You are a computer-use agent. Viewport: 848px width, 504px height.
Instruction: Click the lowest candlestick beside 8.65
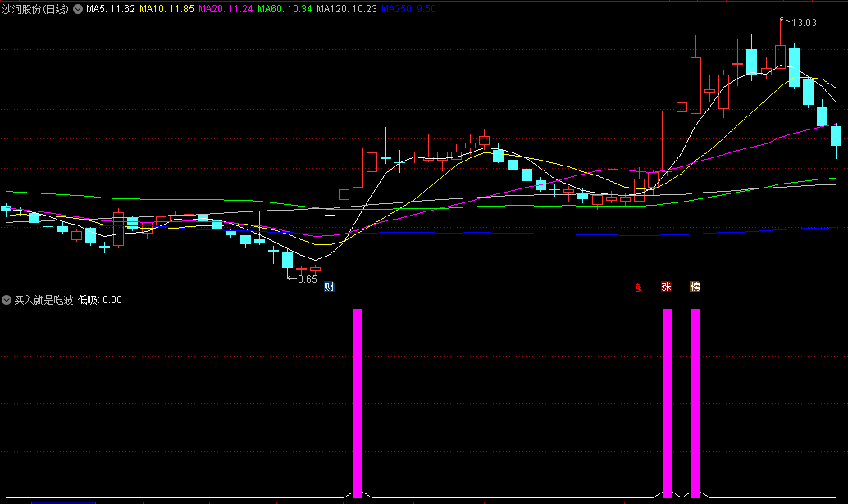coord(287,260)
